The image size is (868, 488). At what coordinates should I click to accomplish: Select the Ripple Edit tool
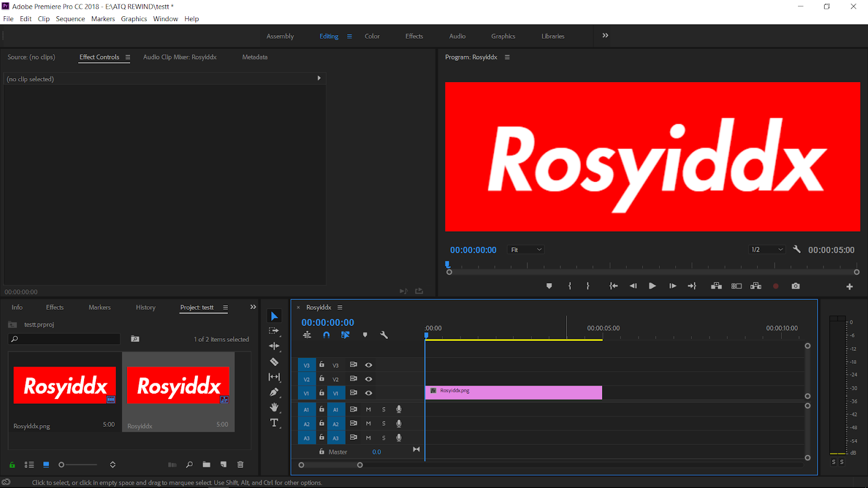click(x=274, y=346)
